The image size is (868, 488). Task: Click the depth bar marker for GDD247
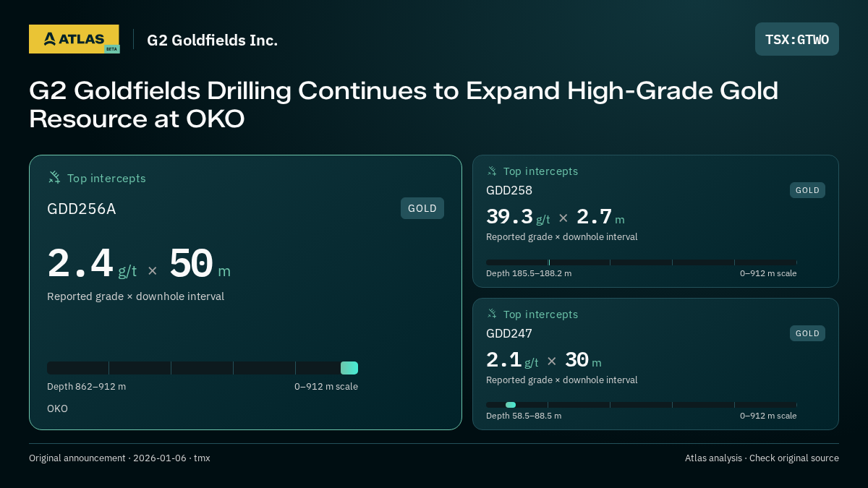[x=511, y=405]
